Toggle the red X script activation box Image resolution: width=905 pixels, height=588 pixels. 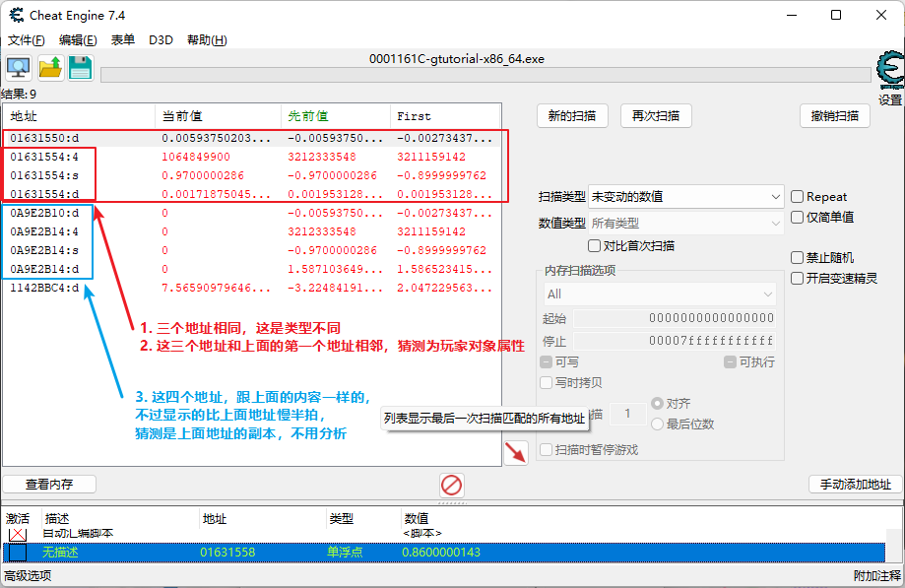(x=18, y=534)
